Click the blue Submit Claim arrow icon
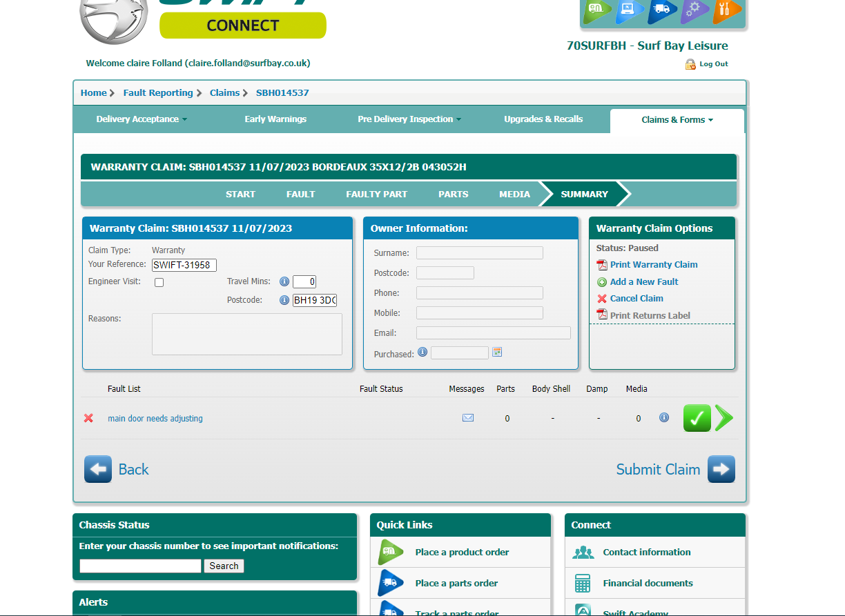 click(x=721, y=469)
